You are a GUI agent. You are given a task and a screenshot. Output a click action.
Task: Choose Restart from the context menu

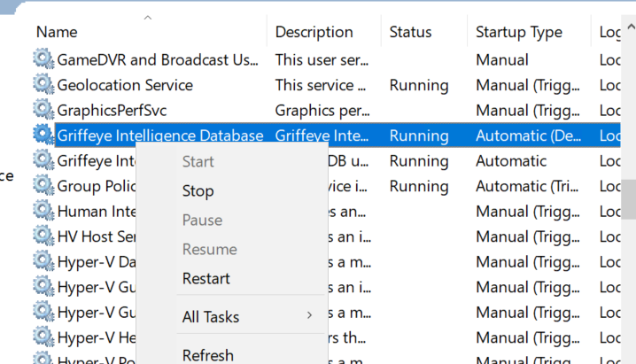coord(206,278)
